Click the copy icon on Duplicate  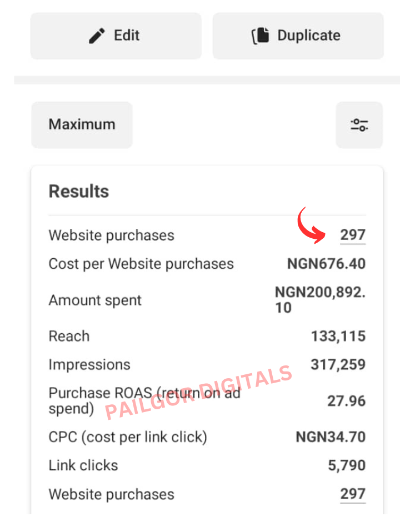tap(261, 36)
